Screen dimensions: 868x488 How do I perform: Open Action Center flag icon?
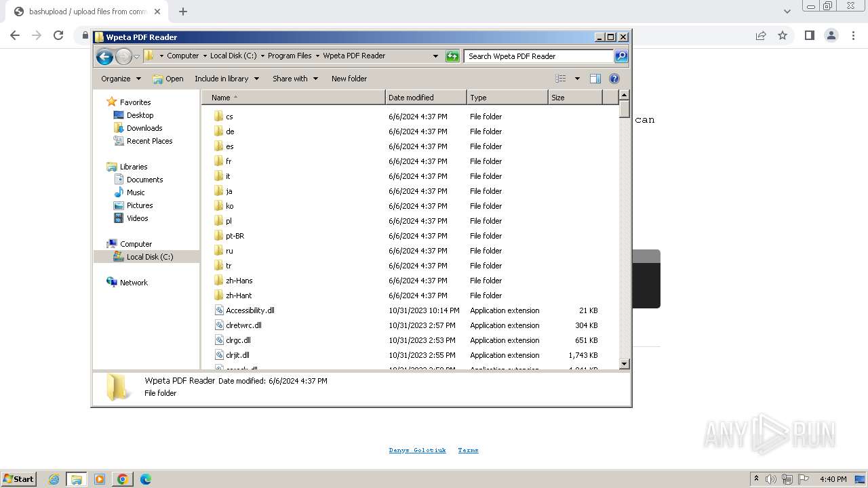pos(804,479)
